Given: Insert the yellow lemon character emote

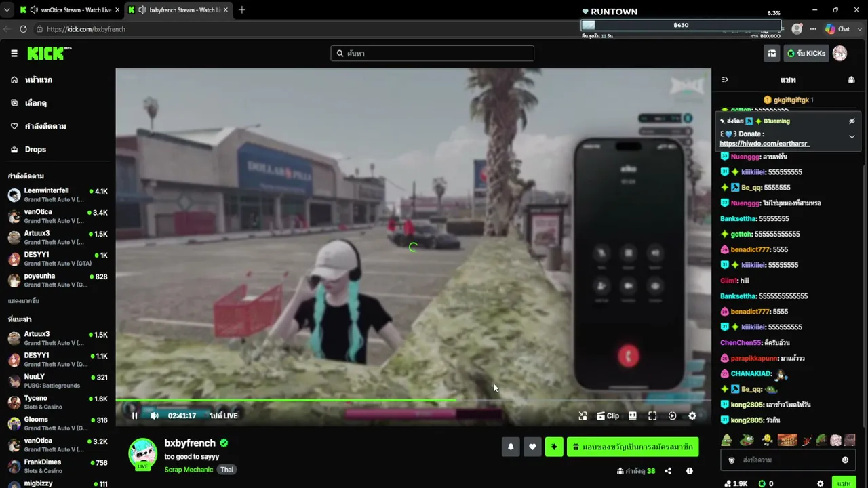Looking at the screenshot, I should coord(767,441).
